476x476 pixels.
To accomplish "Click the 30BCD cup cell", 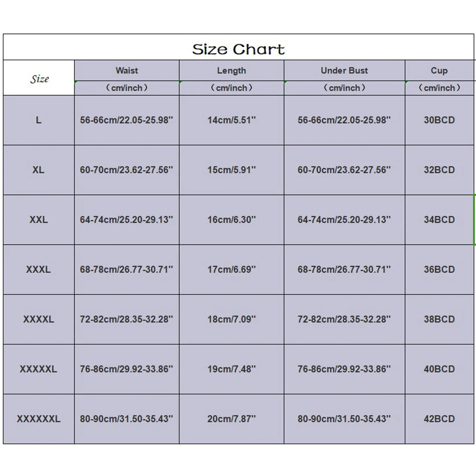I will 439,120.
